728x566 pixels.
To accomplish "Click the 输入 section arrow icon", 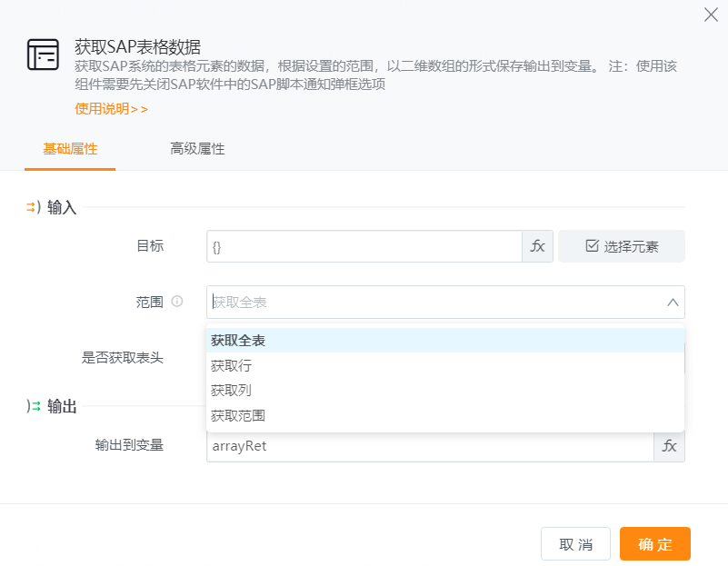I will [x=33, y=207].
